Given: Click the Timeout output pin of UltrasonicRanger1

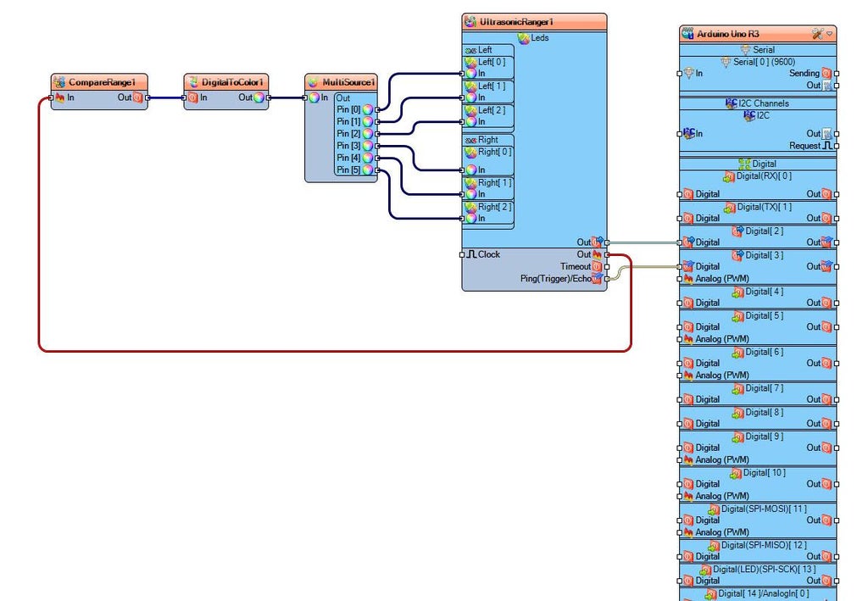Looking at the screenshot, I should [x=607, y=267].
